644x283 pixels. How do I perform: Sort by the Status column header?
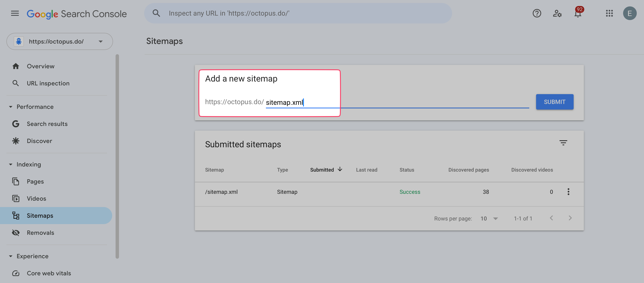point(406,170)
